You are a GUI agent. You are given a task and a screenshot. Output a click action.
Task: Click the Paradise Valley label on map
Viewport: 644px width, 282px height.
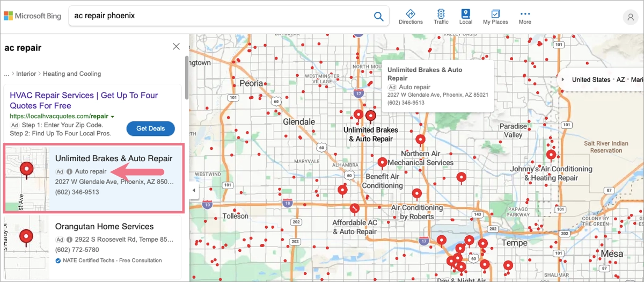click(514, 131)
